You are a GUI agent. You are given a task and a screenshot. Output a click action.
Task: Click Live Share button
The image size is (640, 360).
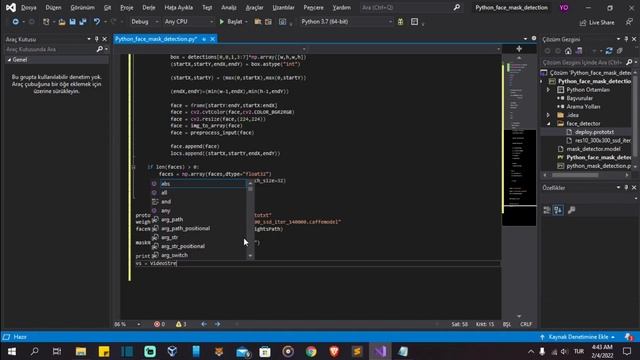pos(597,22)
